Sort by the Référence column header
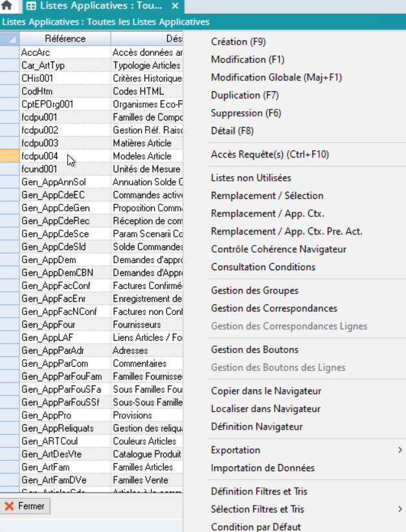The image size is (406, 532). 65,39
